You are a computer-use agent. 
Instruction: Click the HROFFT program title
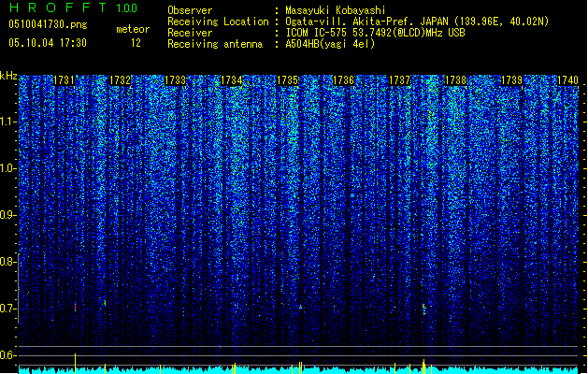click(58, 7)
